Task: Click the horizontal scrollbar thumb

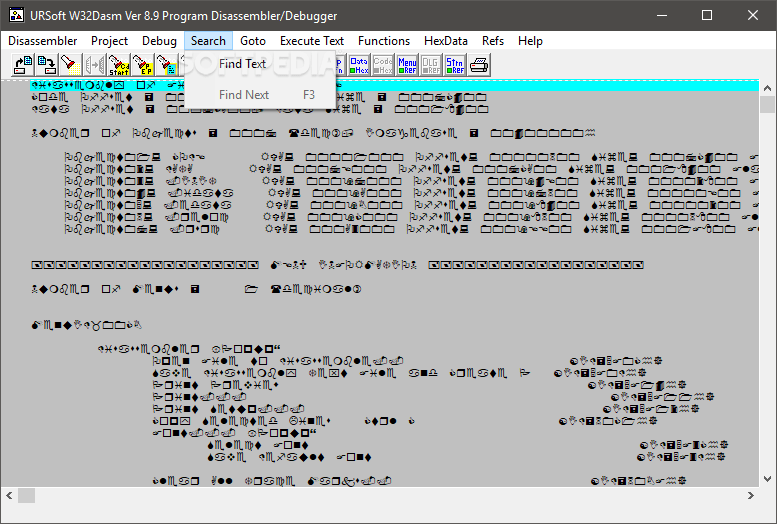Action: click(x=26, y=495)
